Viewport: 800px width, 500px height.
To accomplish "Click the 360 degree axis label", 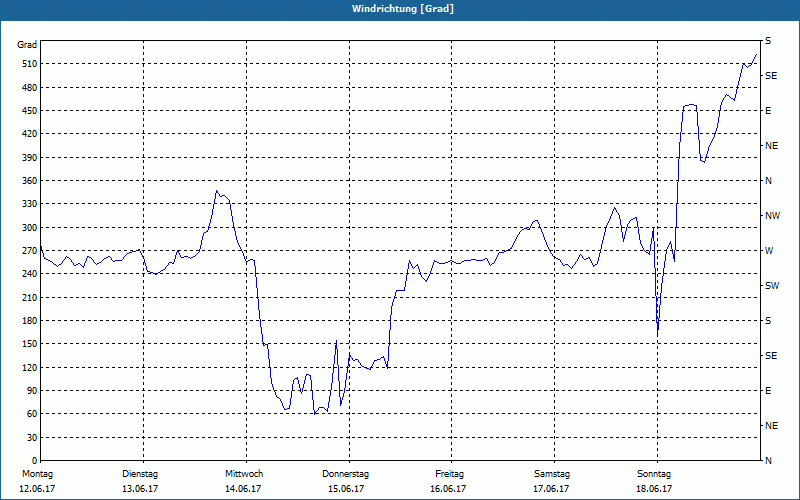I will (31, 181).
